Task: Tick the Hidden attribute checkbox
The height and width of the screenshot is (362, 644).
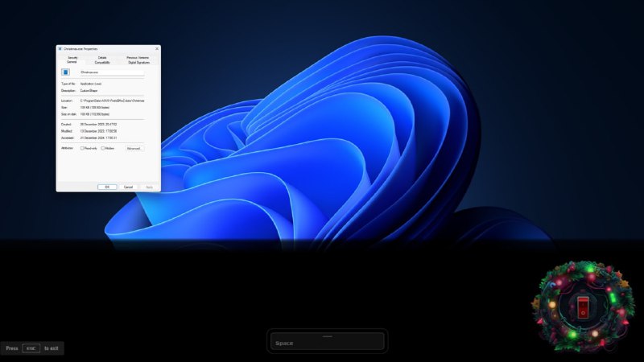Action: [x=103, y=148]
